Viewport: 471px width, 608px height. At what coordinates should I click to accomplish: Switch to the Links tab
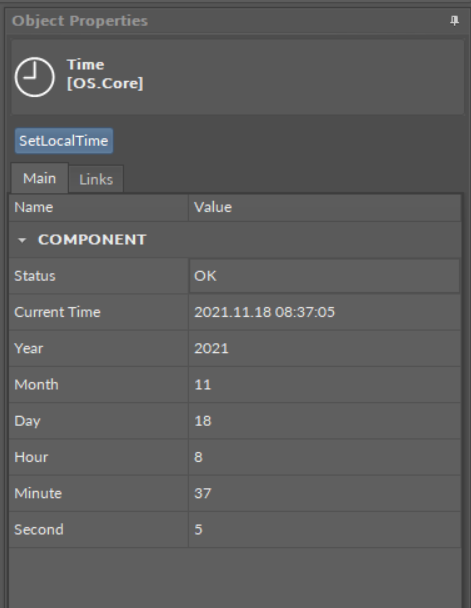tap(96, 179)
